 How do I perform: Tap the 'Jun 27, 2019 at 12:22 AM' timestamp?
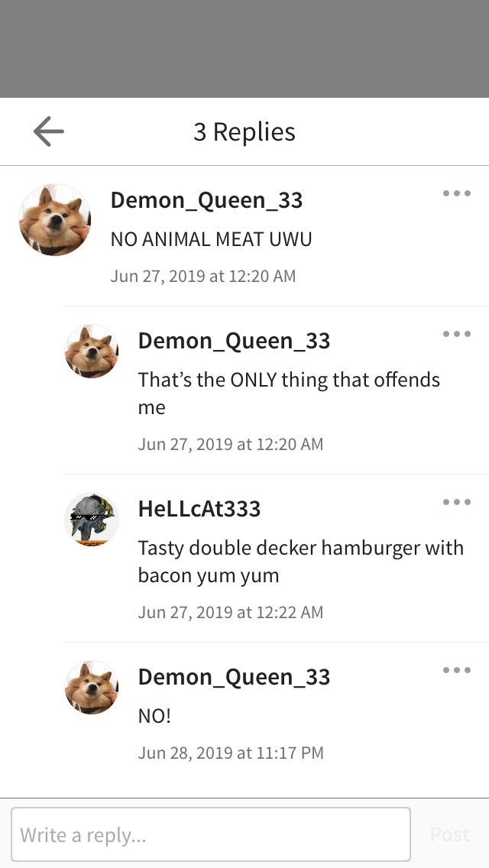[x=231, y=612]
